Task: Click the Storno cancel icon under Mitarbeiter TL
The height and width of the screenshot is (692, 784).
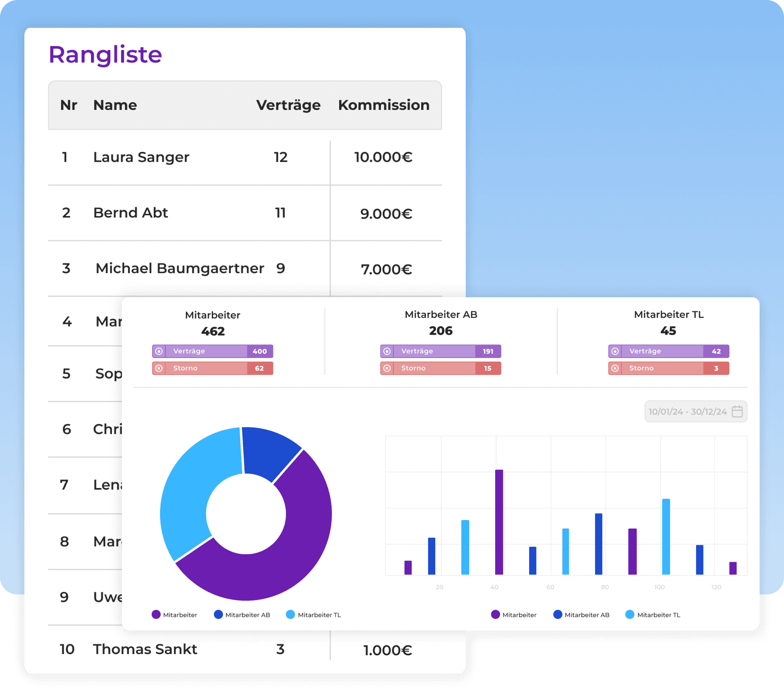Action: [615, 368]
